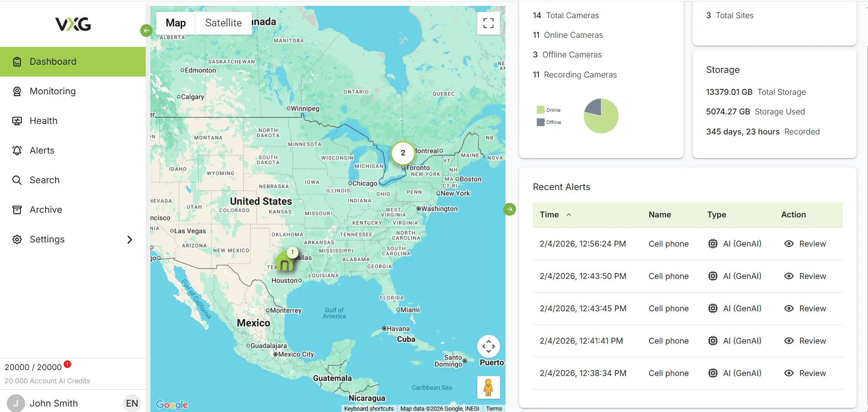Open the Monitoring menu item
The width and height of the screenshot is (868, 412).
pyautogui.click(x=73, y=91)
